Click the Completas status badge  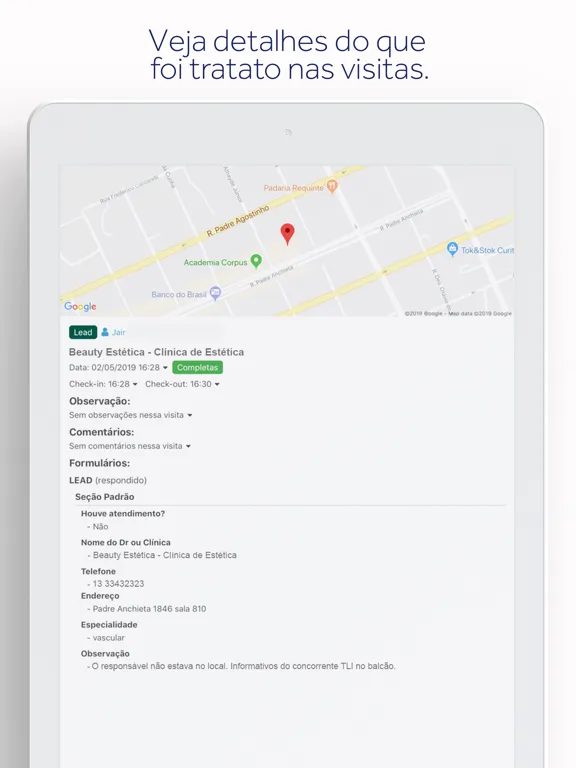click(x=197, y=367)
